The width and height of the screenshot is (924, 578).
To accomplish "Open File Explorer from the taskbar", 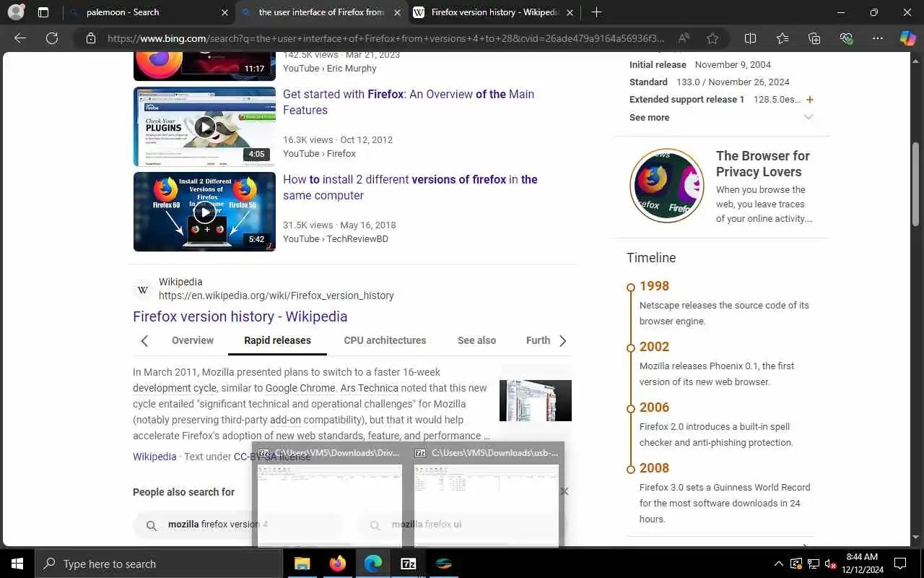I will tap(302, 564).
